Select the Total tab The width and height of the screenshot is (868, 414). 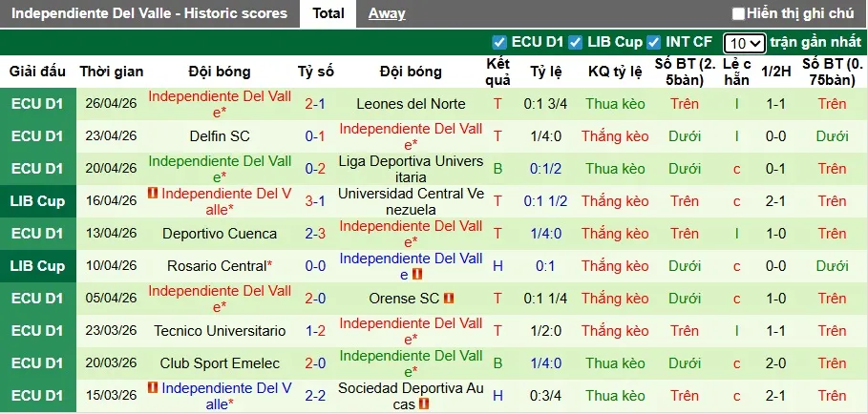pos(328,13)
